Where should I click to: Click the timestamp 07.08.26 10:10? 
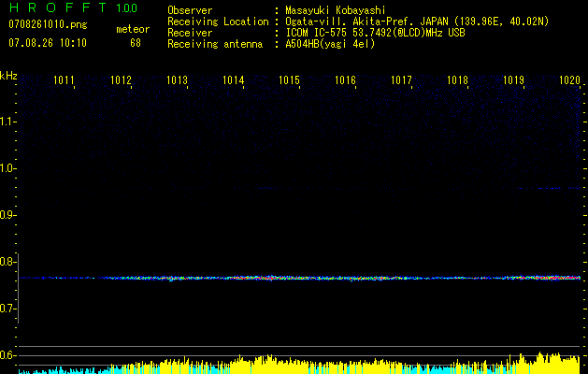tap(48, 43)
